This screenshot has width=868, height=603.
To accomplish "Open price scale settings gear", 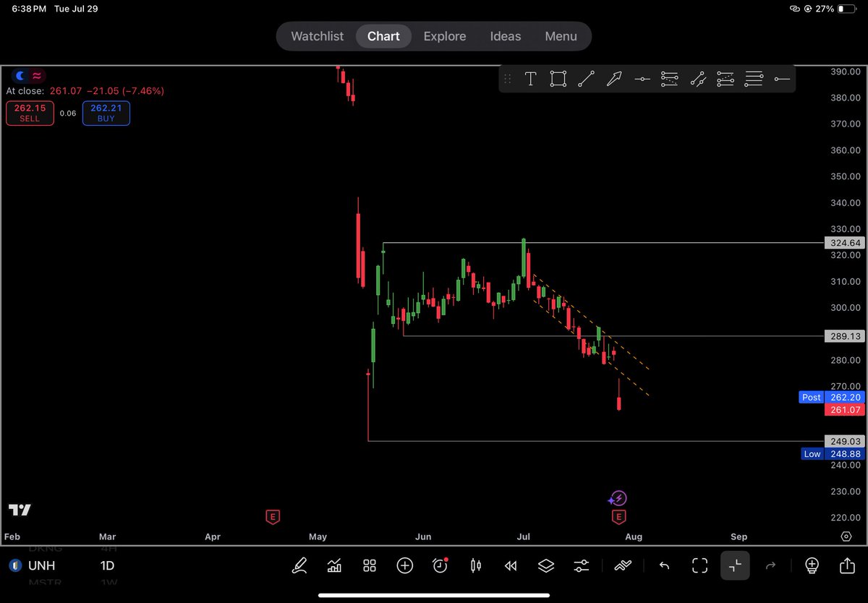I will pyautogui.click(x=846, y=536).
